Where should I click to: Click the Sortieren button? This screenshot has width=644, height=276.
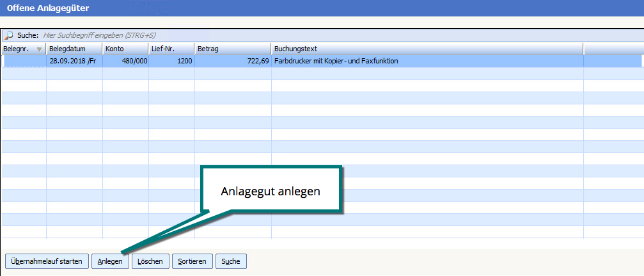pos(192,261)
